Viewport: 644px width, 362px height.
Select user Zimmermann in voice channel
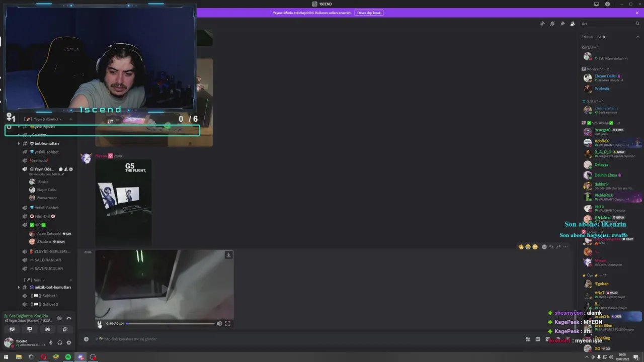(x=46, y=198)
